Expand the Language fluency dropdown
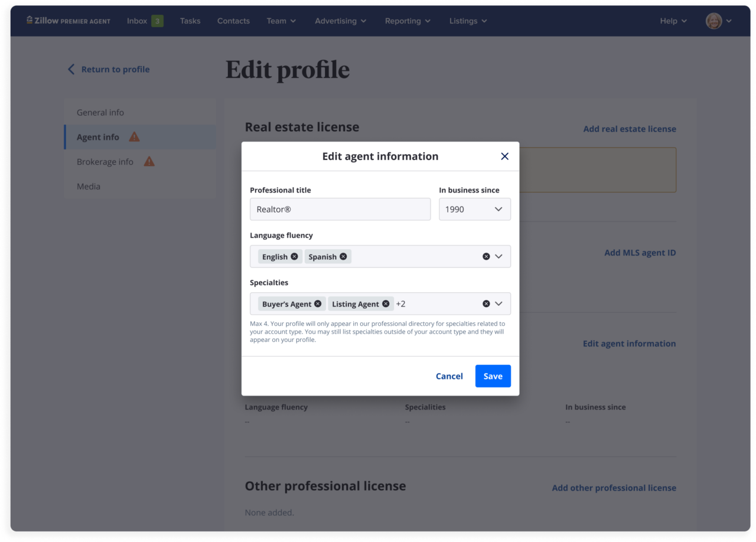This screenshot has height=542, width=756. [x=498, y=257]
